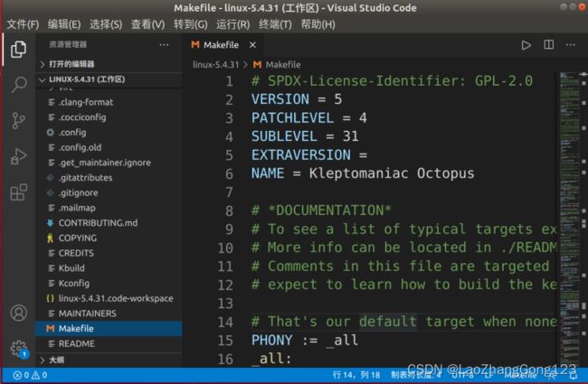Click the errors and warnings count indicator

tap(30, 375)
